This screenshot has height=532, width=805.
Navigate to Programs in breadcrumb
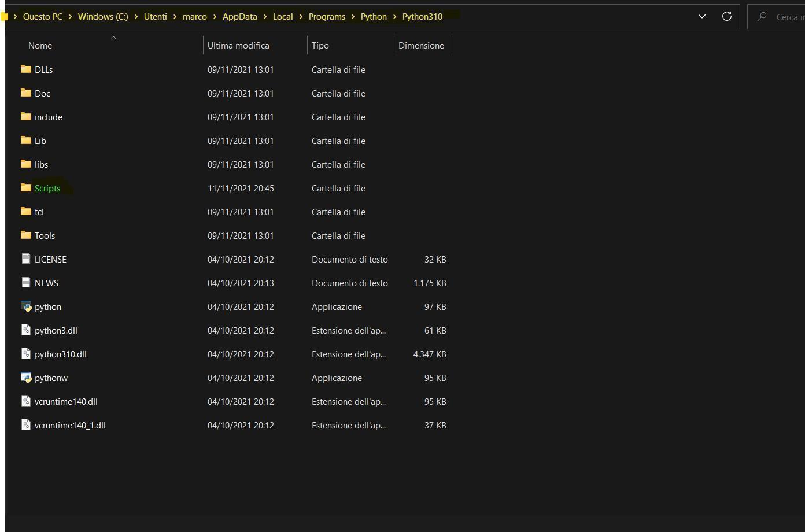pos(327,17)
